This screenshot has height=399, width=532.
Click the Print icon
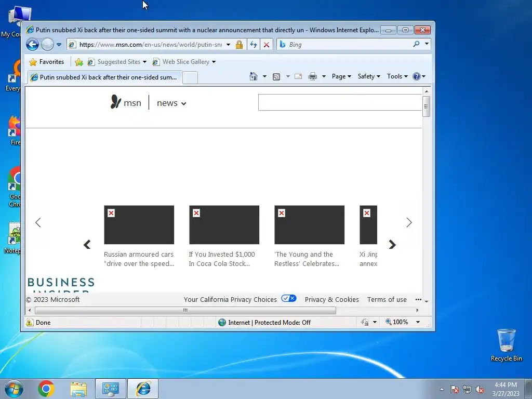pyautogui.click(x=312, y=76)
